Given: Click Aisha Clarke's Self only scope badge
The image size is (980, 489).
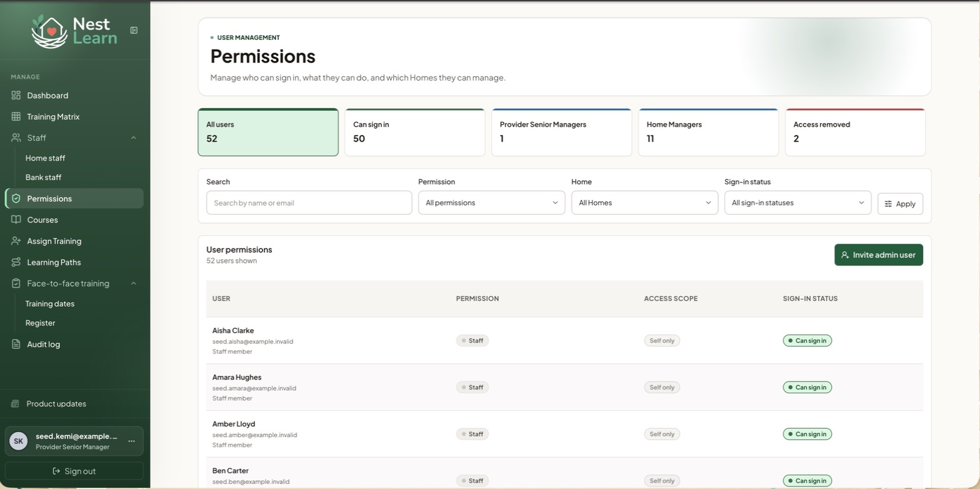Looking at the screenshot, I should pyautogui.click(x=662, y=340).
